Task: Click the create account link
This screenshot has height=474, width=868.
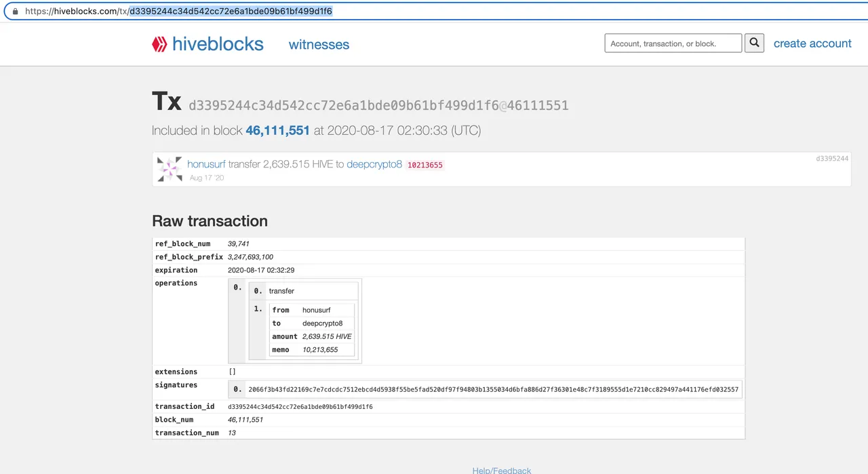Action: coord(812,43)
